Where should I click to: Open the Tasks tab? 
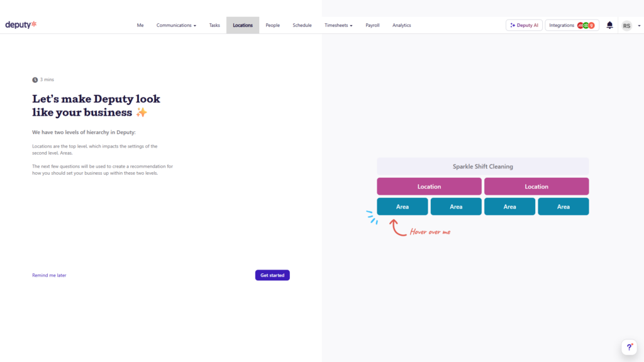(x=214, y=25)
